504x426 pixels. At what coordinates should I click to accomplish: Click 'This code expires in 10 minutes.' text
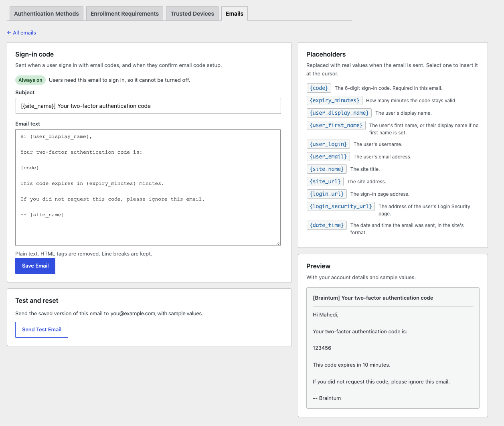coord(352,365)
